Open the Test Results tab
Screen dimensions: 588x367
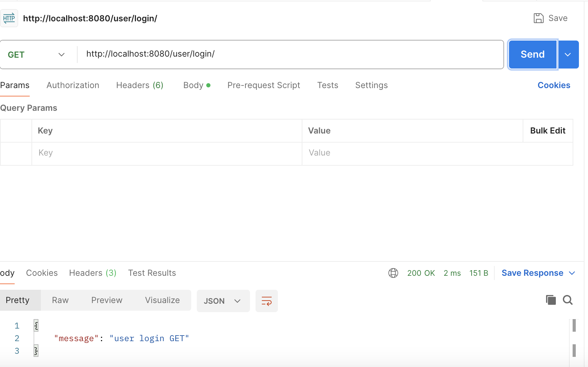click(152, 273)
